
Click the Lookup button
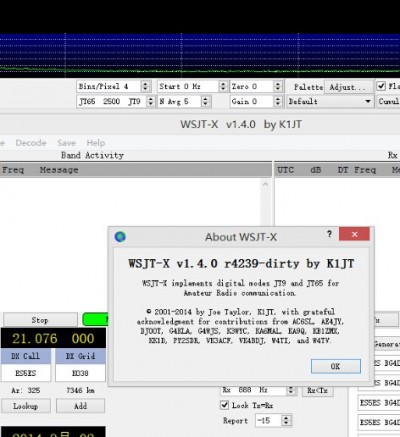point(26,406)
